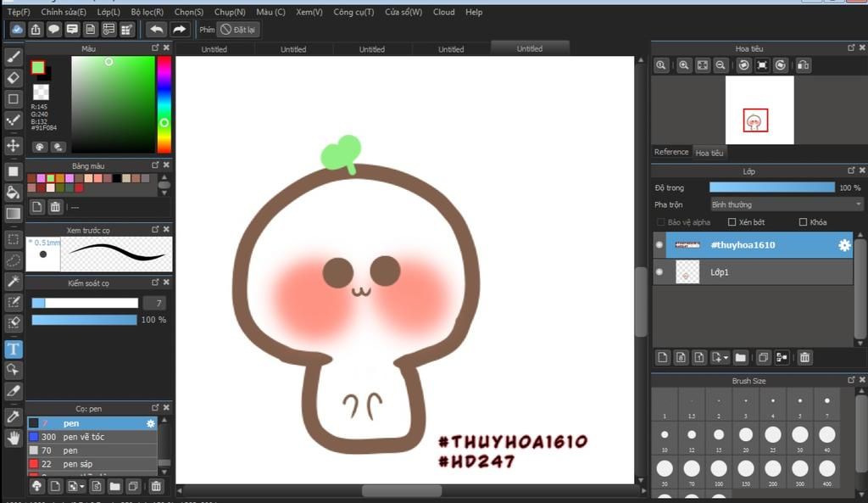Click the Đặt lại reset button
Screen dimensions: 868x503
[x=238, y=30]
